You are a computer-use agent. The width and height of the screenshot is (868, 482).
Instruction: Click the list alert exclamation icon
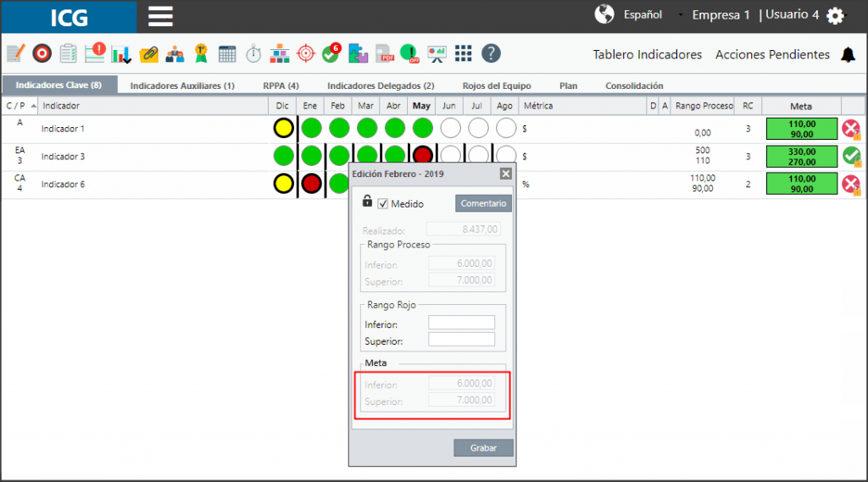point(95,53)
